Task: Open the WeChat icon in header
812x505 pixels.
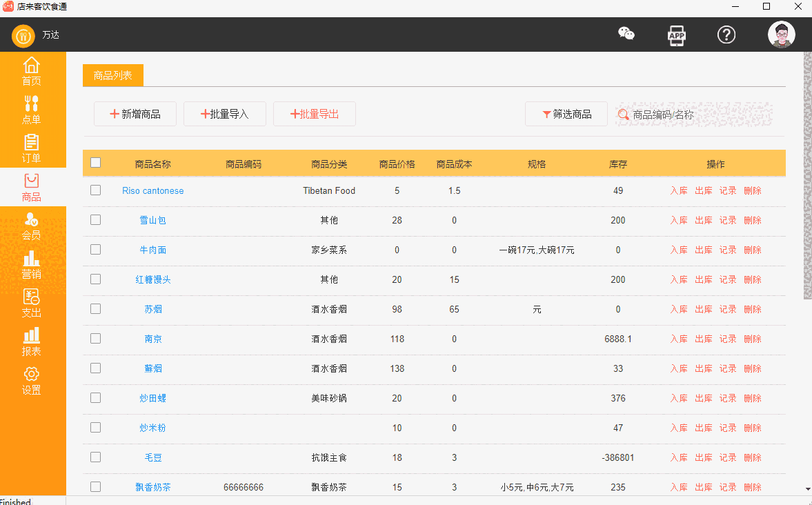Action: click(x=626, y=34)
